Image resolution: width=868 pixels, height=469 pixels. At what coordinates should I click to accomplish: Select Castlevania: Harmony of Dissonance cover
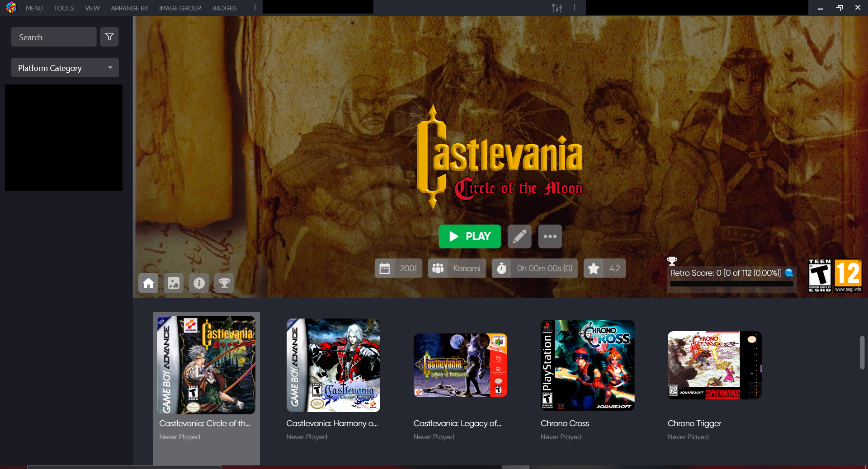[x=333, y=365]
